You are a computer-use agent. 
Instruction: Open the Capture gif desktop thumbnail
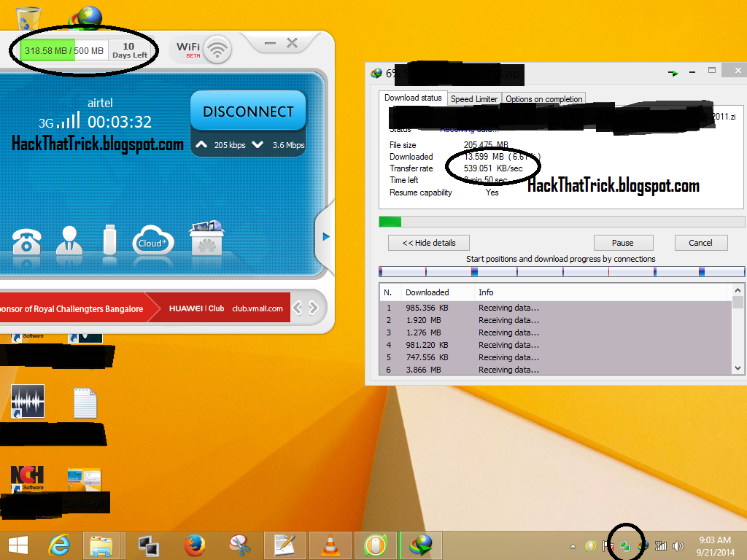coord(85,480)
